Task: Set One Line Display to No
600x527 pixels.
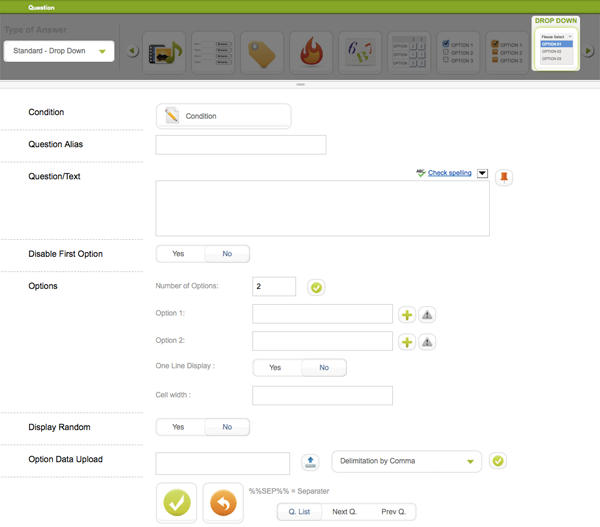Action: pyautogui.click(x=324, y=368)
